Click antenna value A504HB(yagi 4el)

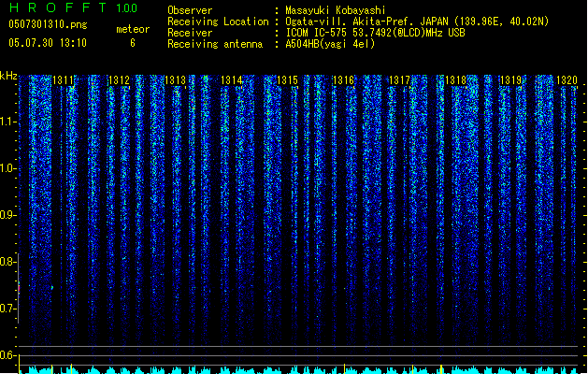point(330,44)
